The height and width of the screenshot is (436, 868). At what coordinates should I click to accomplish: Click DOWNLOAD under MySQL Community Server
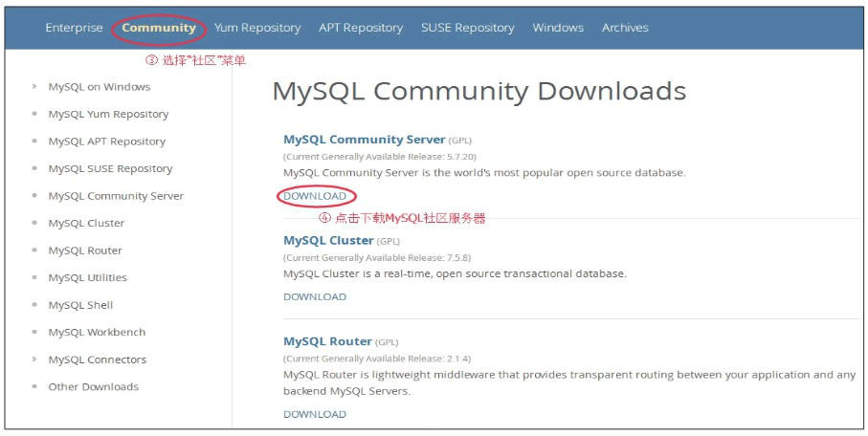point(315,196)
